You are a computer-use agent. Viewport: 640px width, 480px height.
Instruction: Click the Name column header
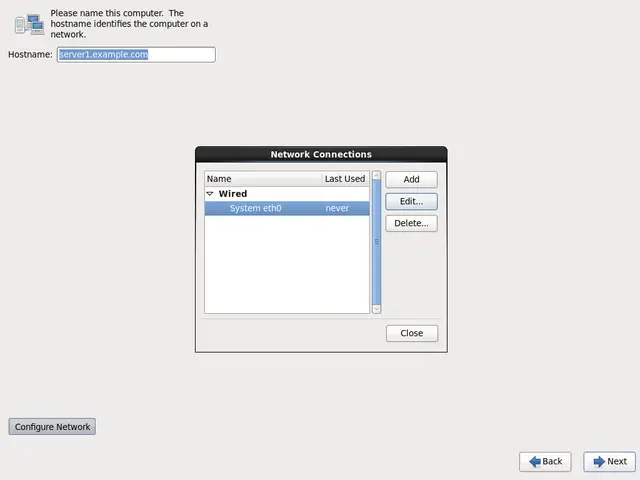pyautogui.click(x=263, y=179)
